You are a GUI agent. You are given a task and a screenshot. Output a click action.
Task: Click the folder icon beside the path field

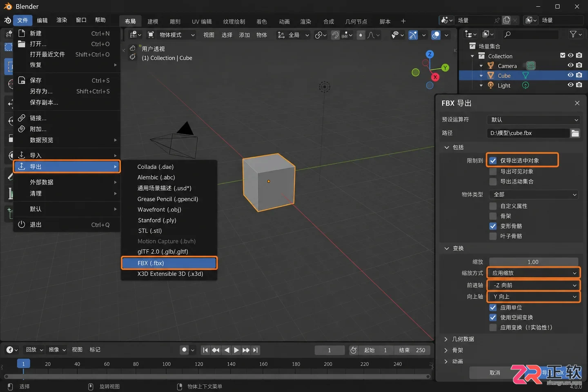coord(575,133)
